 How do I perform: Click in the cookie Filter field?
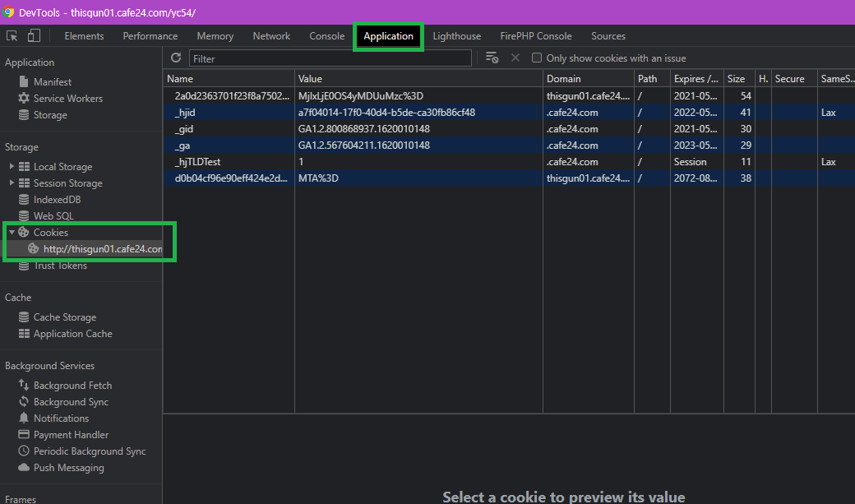[x=329, y=58]
